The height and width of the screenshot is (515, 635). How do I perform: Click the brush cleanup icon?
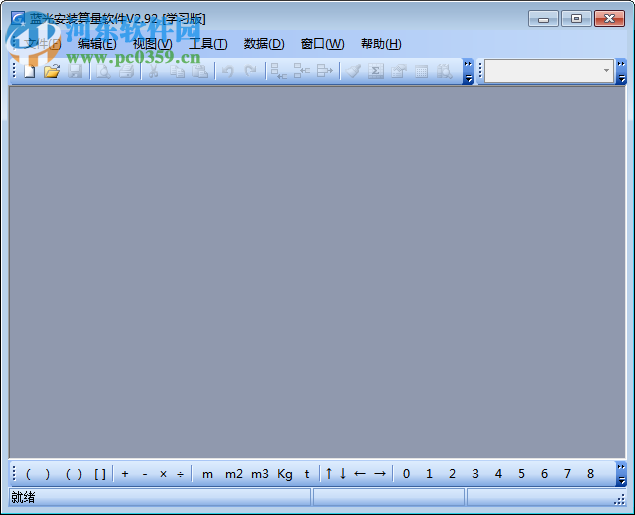[354, 71]
